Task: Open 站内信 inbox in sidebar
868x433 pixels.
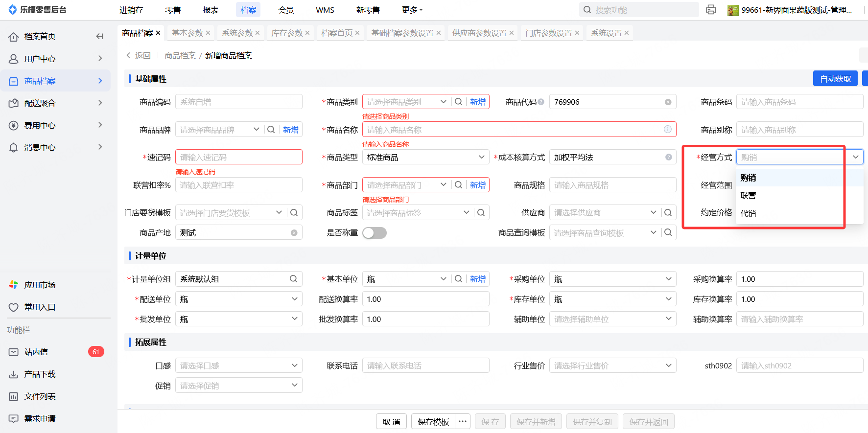Action: click(x=36, y=352)
